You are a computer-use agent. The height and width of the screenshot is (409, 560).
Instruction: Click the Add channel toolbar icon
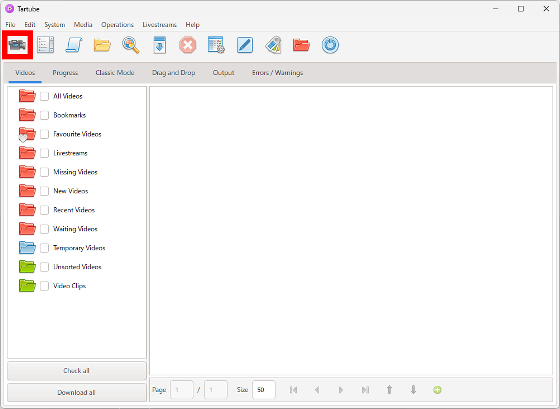(x=46, y=45)
